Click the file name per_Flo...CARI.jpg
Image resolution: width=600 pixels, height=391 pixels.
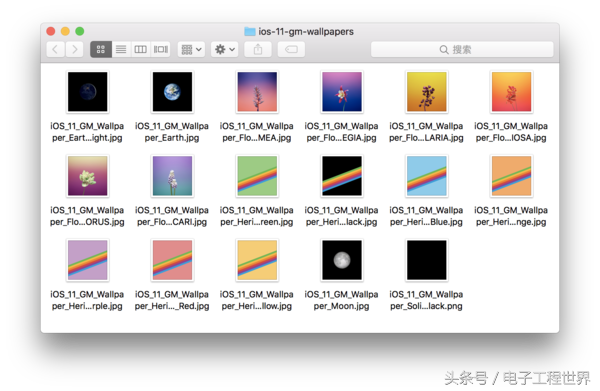[x=172, y=216]
